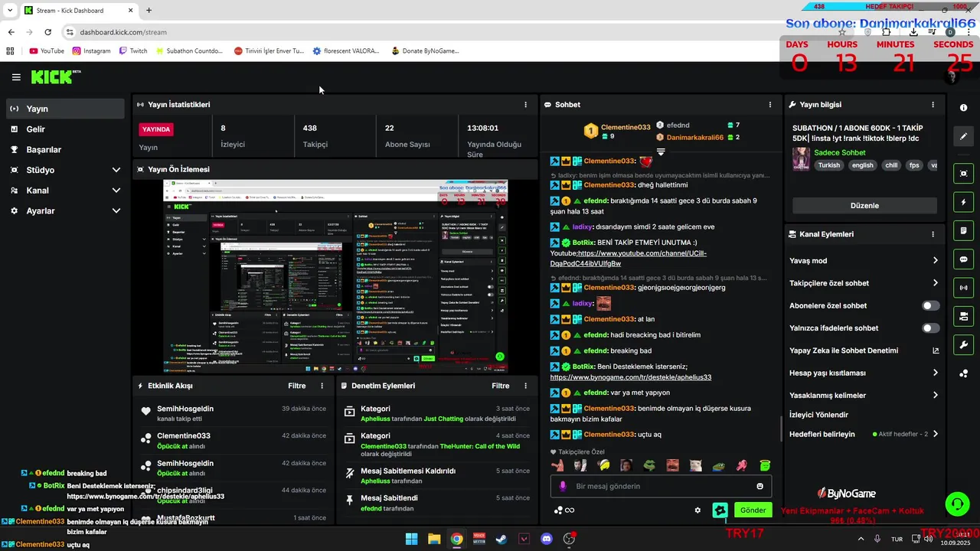Open Steam from the taskbar

501,539
